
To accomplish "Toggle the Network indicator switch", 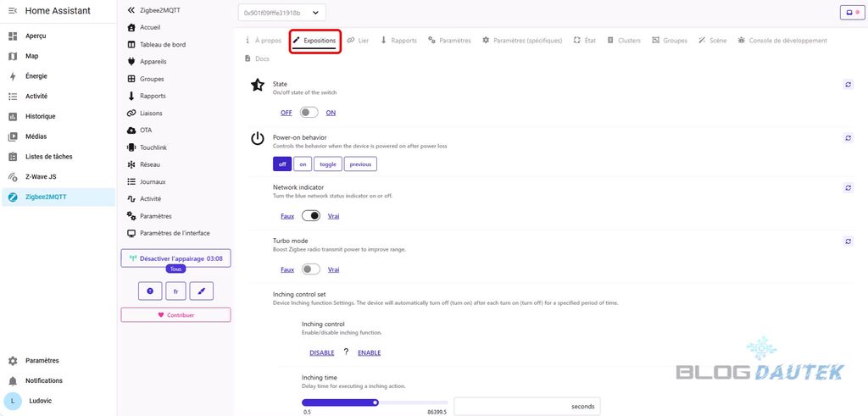I will pos(310,216).
